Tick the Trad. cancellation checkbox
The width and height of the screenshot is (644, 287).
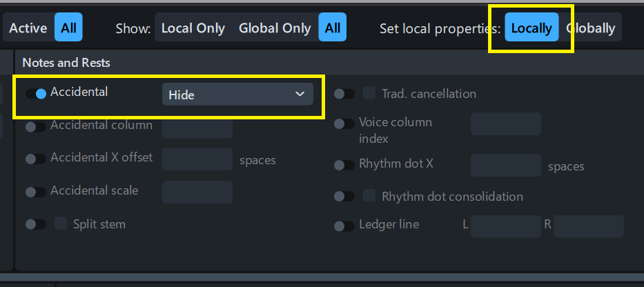pyautogui.click(x=370, y=93)
